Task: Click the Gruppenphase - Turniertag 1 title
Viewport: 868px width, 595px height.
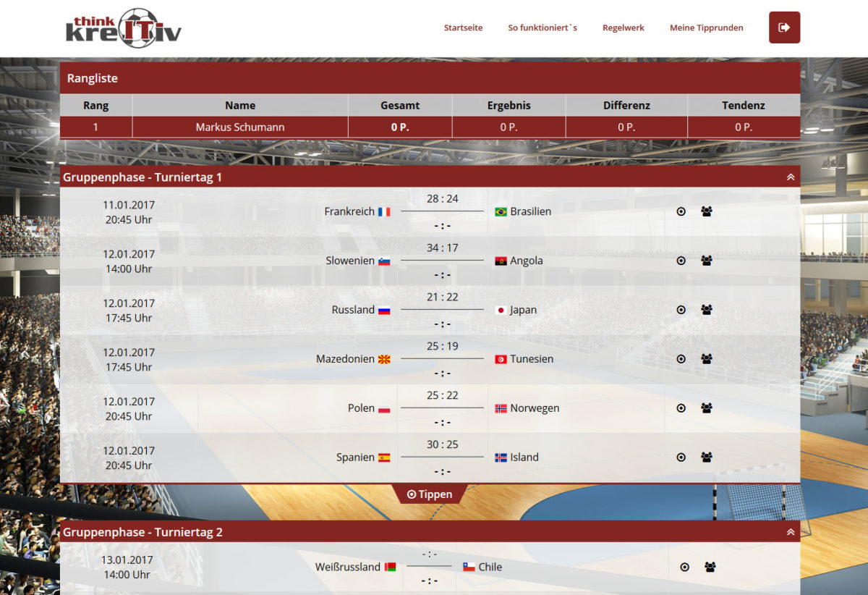Action: coord(142,177)
